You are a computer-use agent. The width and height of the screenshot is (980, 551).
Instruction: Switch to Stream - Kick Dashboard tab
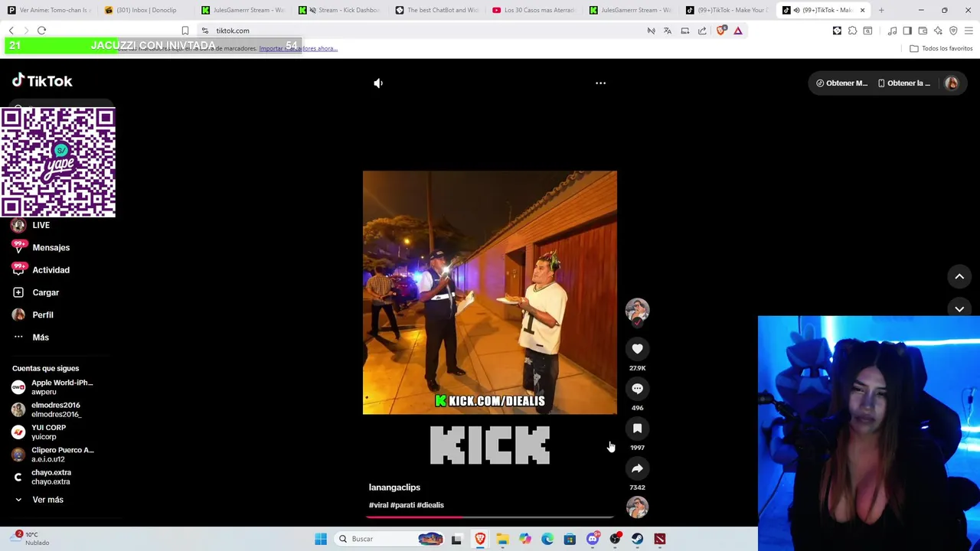coord(340,10)
